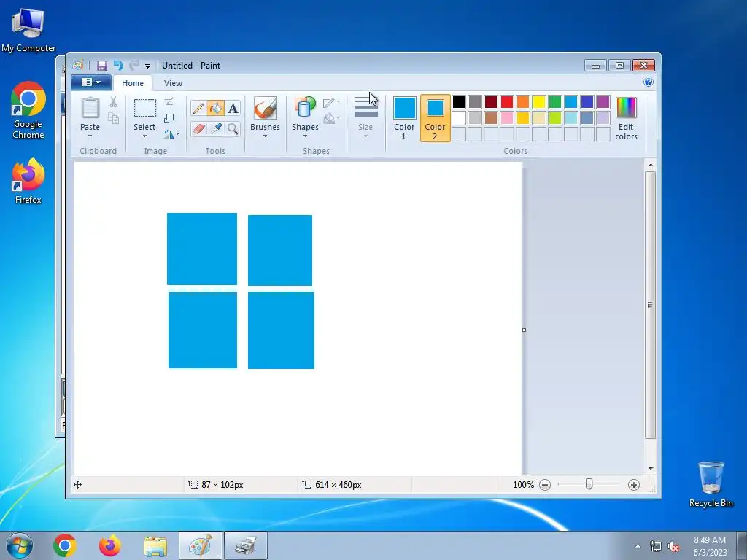The width and height of the screenshot is (747, 560).
Task: Click the zoom slider handle
Action: tap(589, 484)
